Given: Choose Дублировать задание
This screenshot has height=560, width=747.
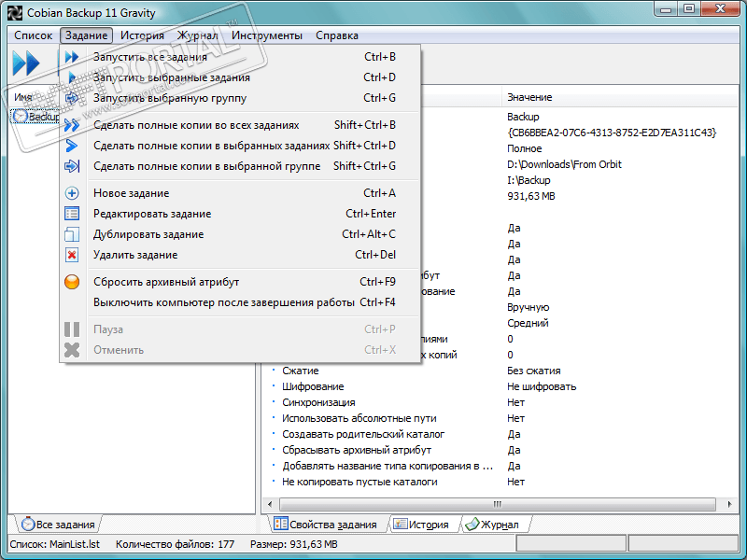Looking at the screenshot, I should coord(241,234).
